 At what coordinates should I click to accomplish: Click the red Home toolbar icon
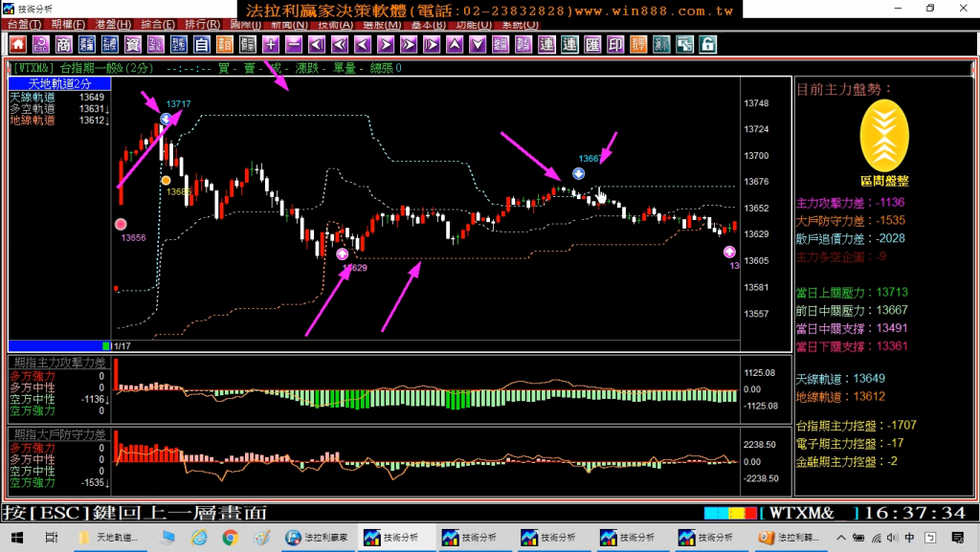[x=17, y=44]
